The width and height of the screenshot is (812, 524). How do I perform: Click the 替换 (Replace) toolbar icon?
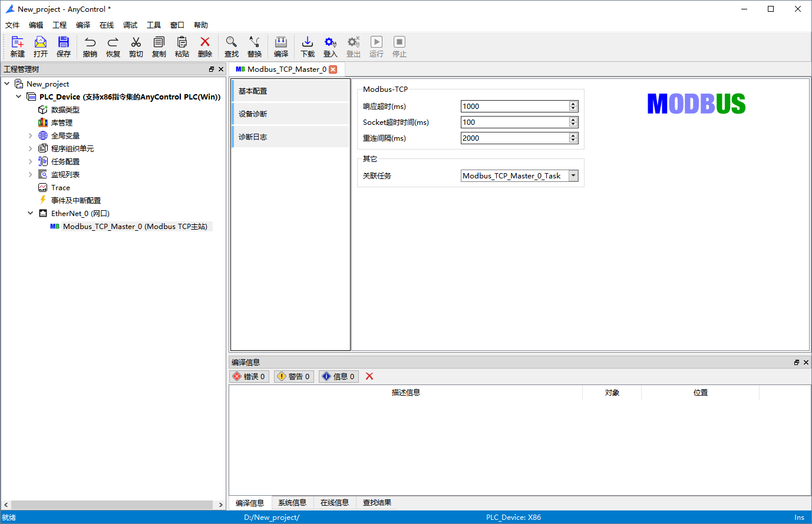pos(255,42)
